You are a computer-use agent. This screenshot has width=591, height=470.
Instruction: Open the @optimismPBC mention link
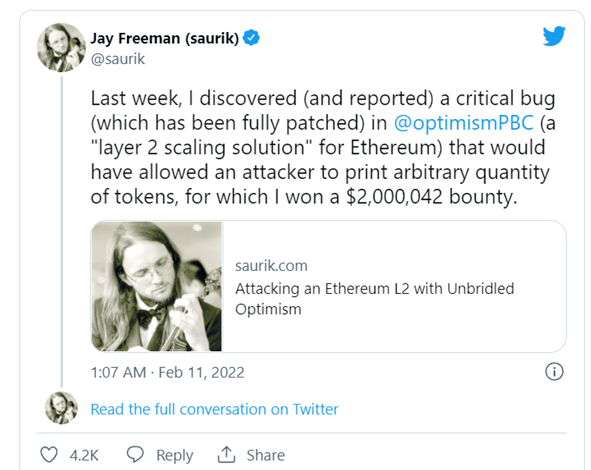point(464,122)
